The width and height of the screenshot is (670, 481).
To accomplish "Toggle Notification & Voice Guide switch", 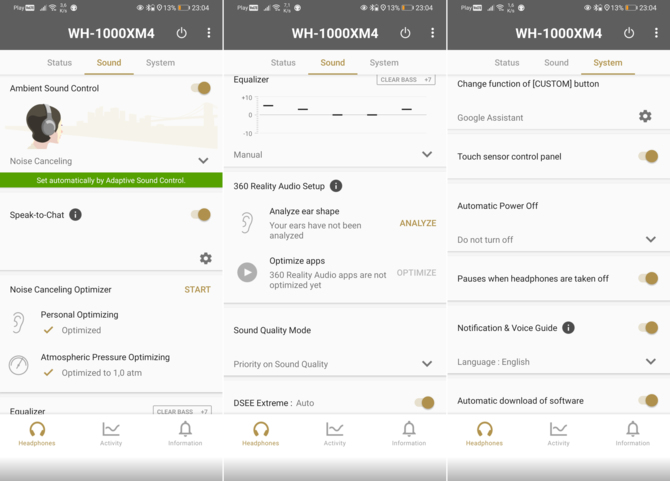I will [648, 328].
